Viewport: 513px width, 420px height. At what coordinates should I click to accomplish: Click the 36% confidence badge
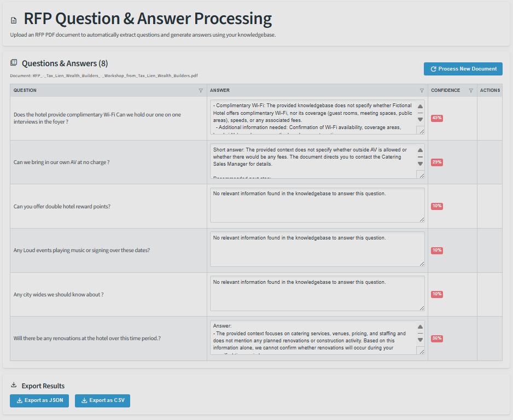tap(437, 338)
